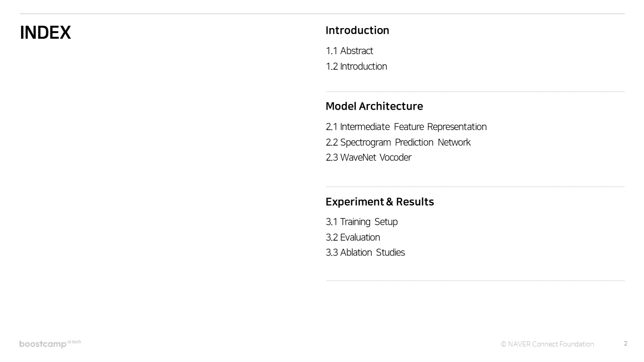Go to 2.1 Intermediate Feature Representation
Image resolution: width=644 pixels, height=362 pixels.
[406, 127]
